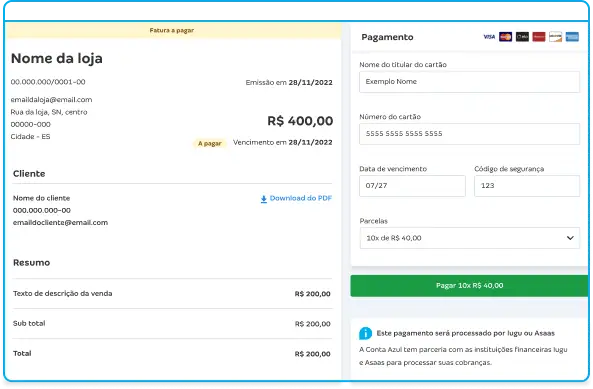Click the Cidade - ES text
Image resolution: width=593 pixels, height=389 pixels.
point(30,136)
